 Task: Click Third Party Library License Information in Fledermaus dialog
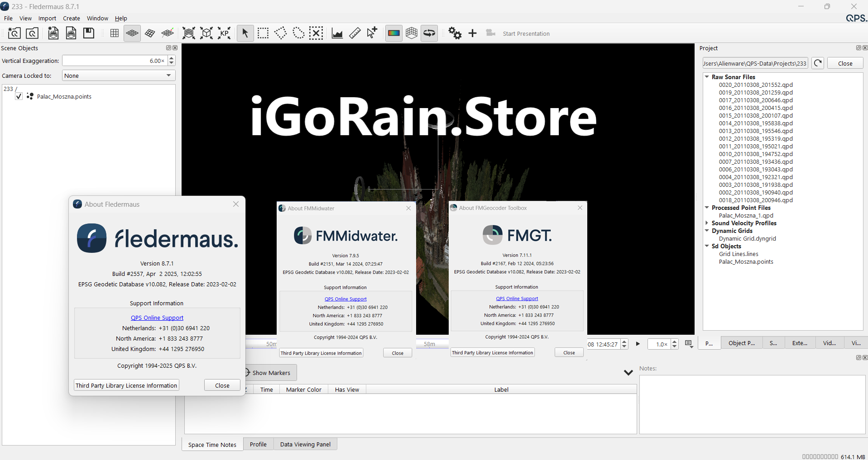[x=126, y=385]
